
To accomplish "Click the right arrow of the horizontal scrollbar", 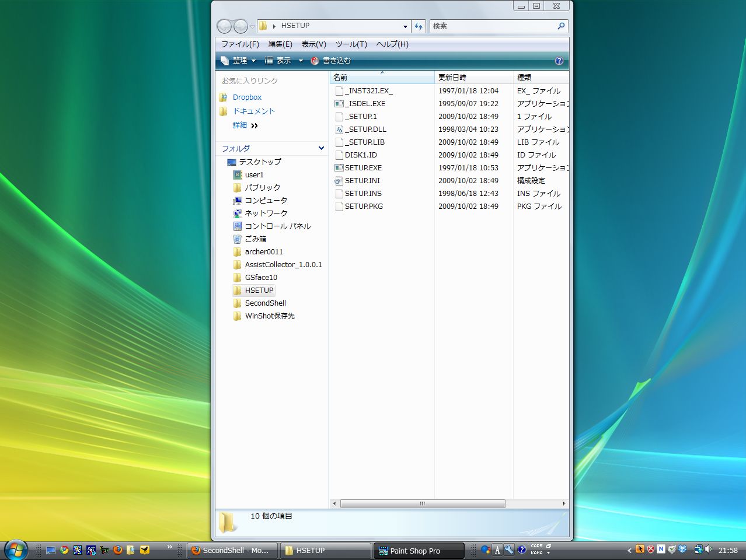I will (x=564, y=503).
